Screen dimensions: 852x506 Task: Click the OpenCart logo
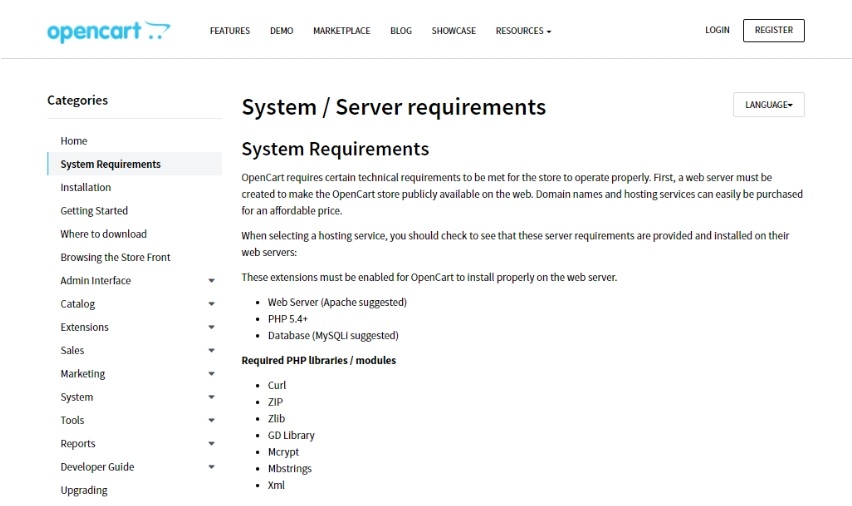click(109, 32)
